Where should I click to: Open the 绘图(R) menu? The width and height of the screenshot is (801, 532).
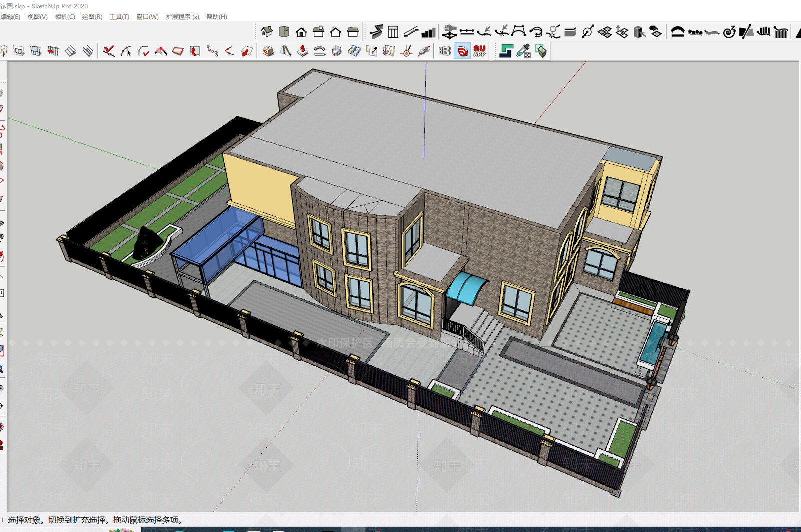point(92,17)
